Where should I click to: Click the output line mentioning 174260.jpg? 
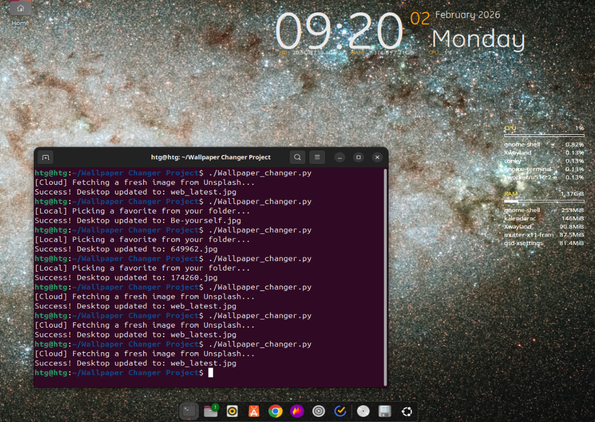[x=126, y=277]
